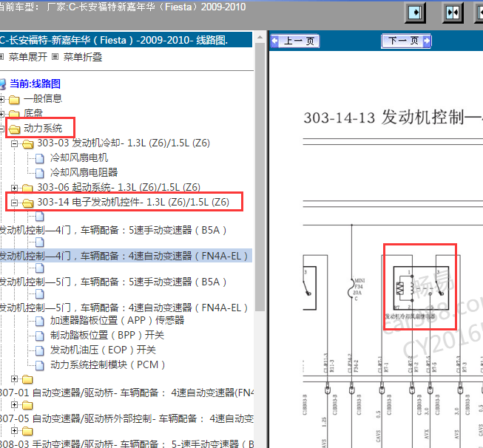Click 菜单展开 to expand the menu
This screenshot has width=483, height=448.
point(27,57)
